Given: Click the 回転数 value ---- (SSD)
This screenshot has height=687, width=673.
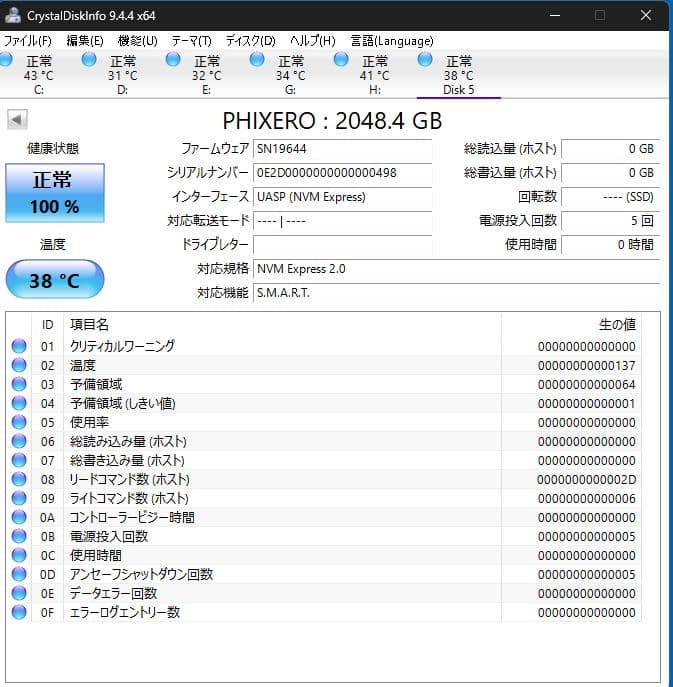Looking at the screenshot, I should tap(610, 197).
